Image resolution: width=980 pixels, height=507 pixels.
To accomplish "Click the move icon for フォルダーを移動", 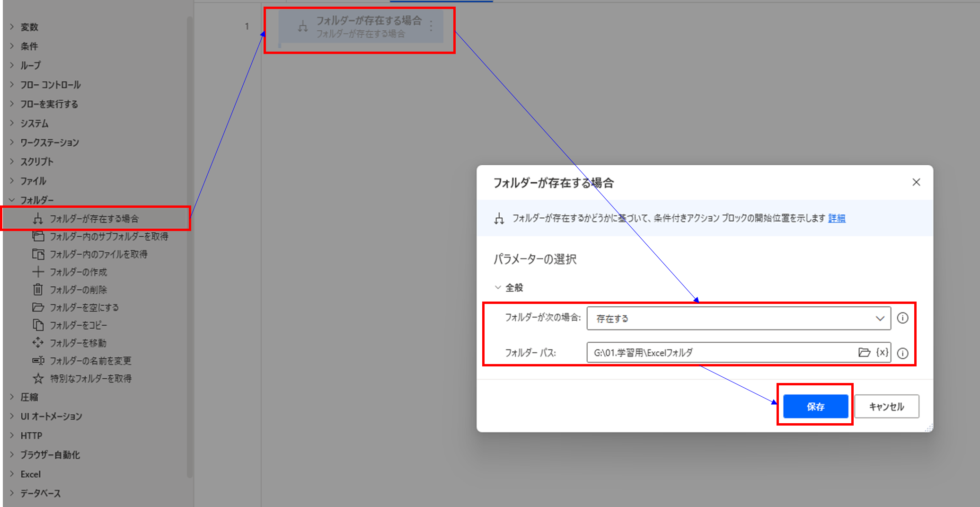I will [38, 343].
